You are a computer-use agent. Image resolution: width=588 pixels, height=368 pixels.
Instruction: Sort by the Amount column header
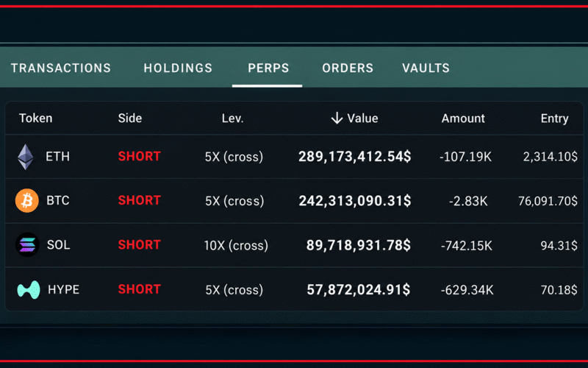pos(463,118)
